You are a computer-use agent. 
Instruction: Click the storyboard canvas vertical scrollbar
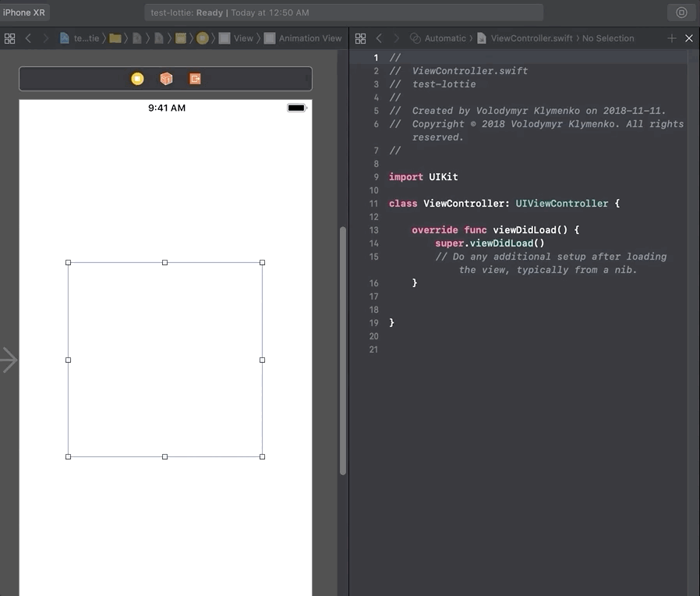[343, 351]
